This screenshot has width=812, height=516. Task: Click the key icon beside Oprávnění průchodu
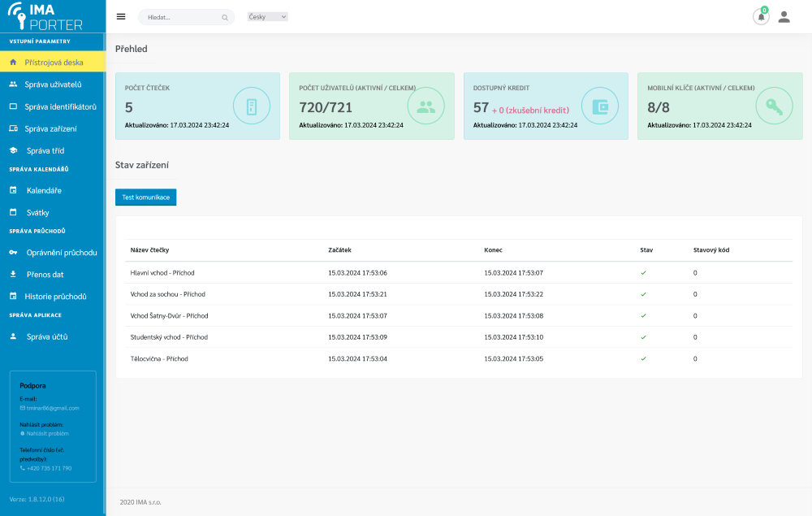click(14, 252)
